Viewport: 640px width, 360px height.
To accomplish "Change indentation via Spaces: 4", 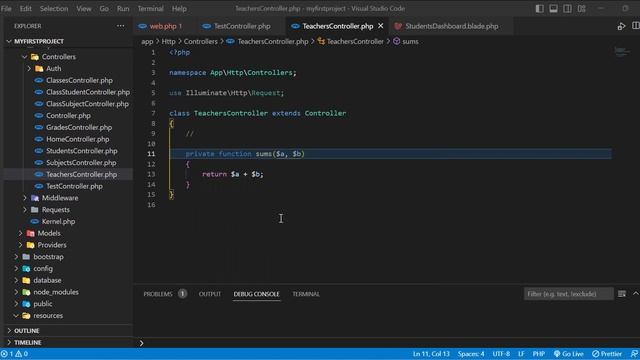I will pos(471,354).
